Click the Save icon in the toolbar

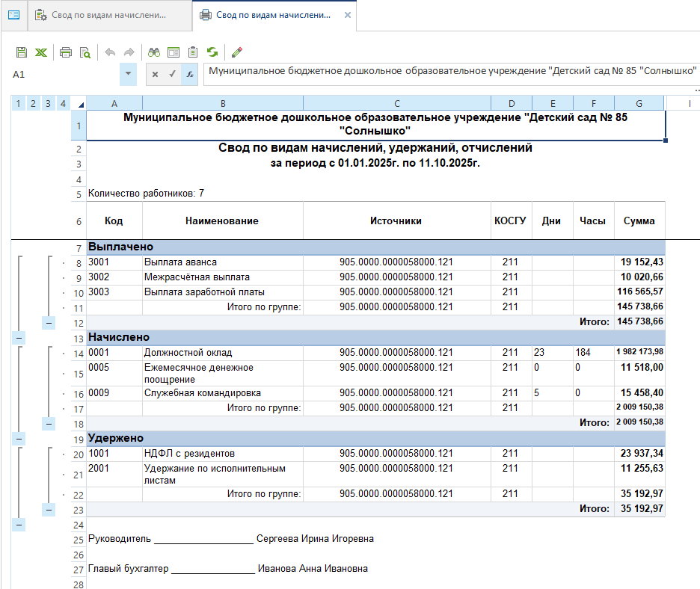click(x=22, y=52)
